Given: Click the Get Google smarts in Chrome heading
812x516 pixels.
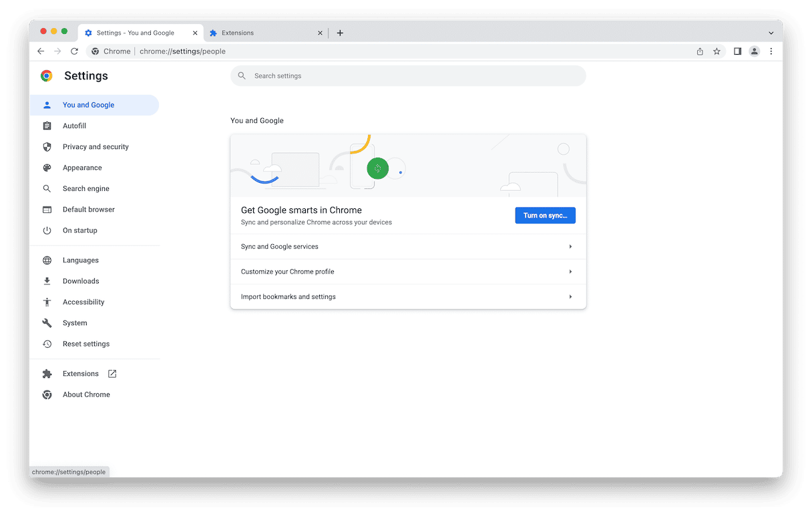Looking at the screenshot, I should [301, 210].
